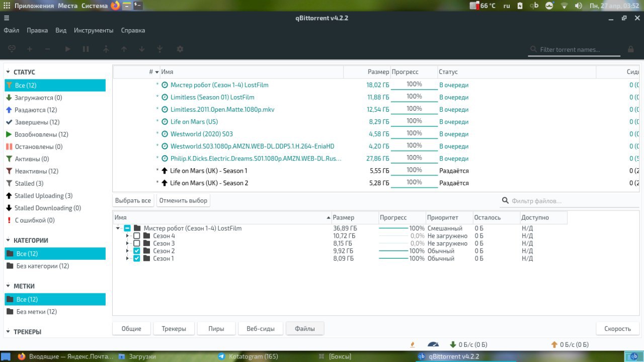This screenshot has height=362, width=644.
Task: Click the move up in queue arrow
Action: 124,49
